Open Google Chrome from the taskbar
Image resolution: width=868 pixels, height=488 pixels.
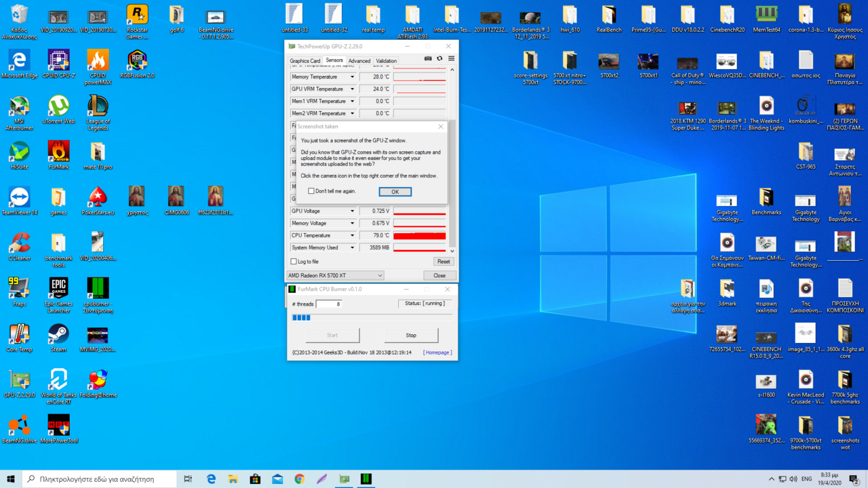[299, 479]
